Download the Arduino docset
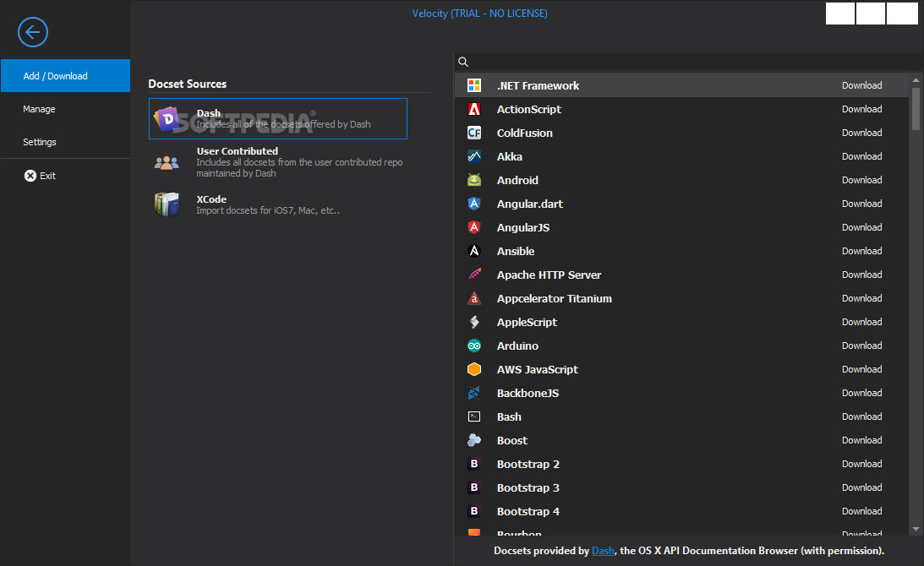The width and height of the screenshot is (924, 566). coord(861,346)
